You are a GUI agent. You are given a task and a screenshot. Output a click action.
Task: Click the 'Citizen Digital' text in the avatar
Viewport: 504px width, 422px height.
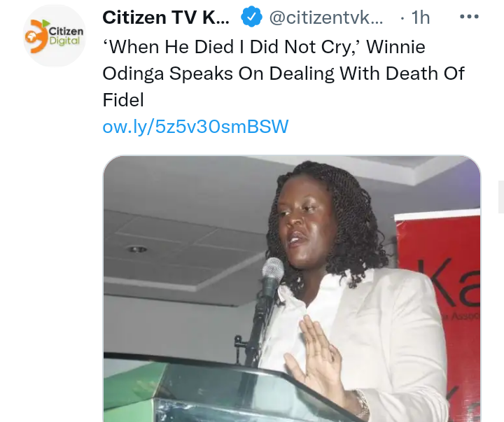pos(66,36)
